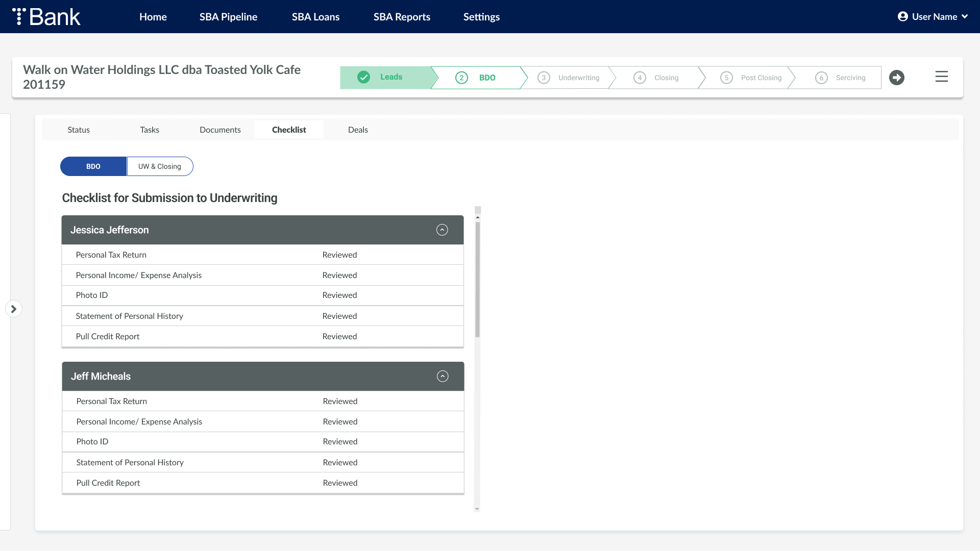Click the Bank logo icon
Viewport: 980px width, 551px height.
[x=19, y=16]
